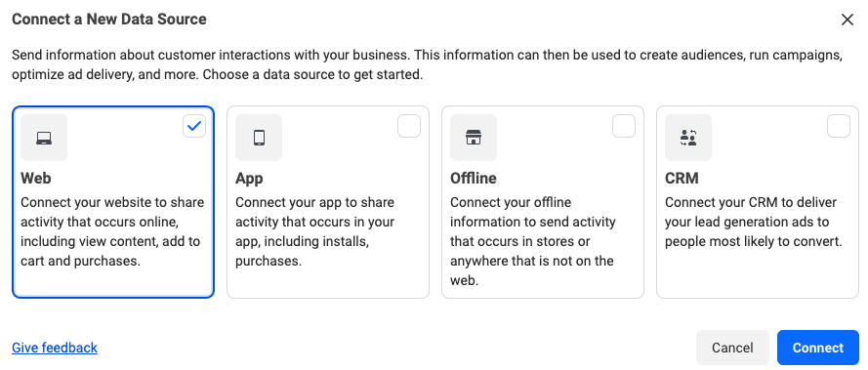Enable the CRM data source checkbox

(x=839, y=126)
